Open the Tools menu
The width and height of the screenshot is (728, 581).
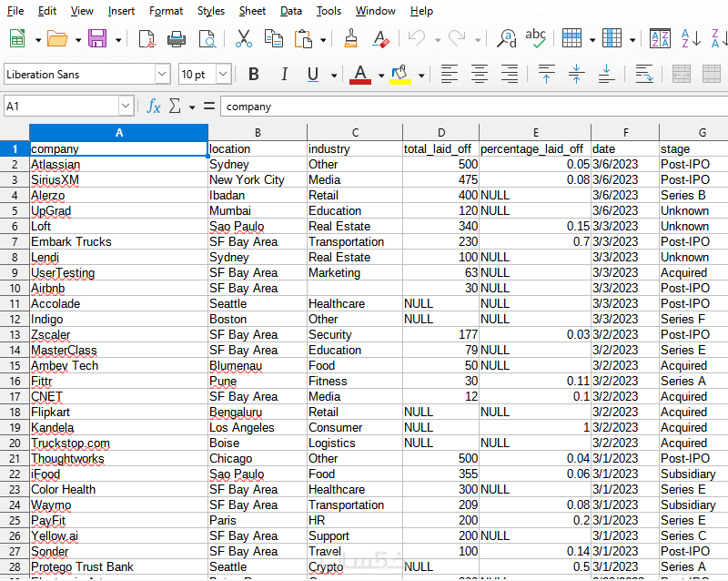coord(329,11)
